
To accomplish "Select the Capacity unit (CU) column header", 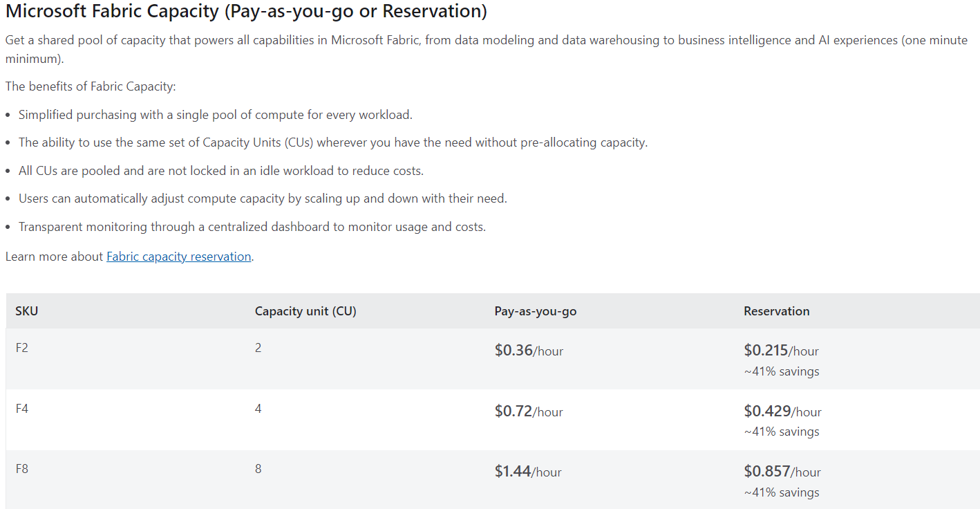I will coord(305,311).
